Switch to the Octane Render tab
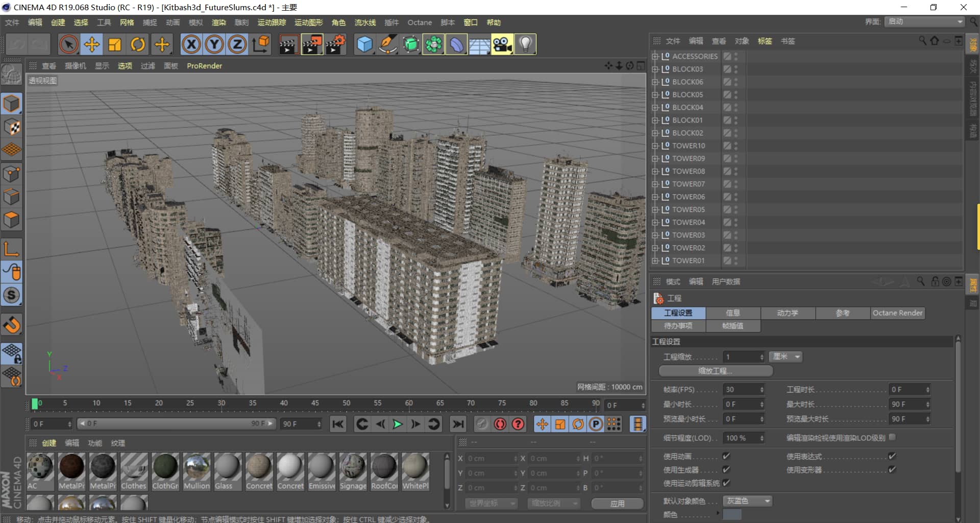The image size is (980, 523). pos(897,313)
